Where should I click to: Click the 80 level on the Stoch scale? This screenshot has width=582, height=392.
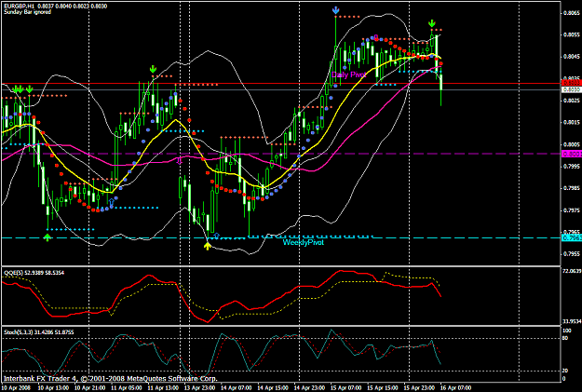point(565,338)
